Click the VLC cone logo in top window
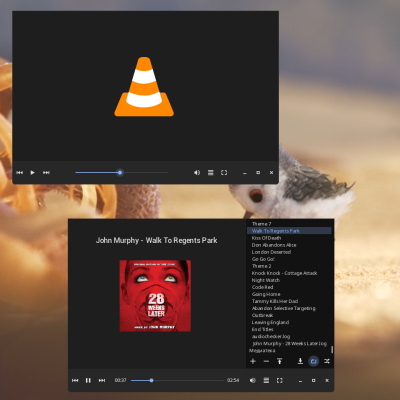The height and width of the screenshot is (400, 400). (144, 87)
